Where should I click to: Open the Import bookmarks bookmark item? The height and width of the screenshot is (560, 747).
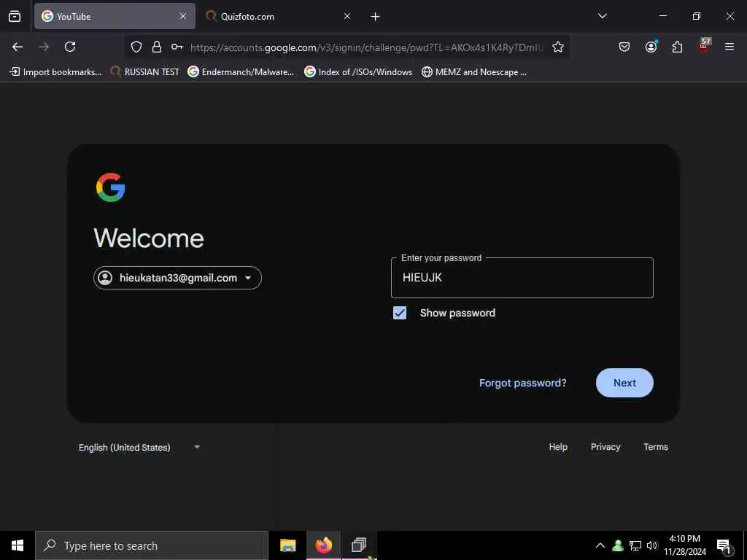(x=56, y=72)
